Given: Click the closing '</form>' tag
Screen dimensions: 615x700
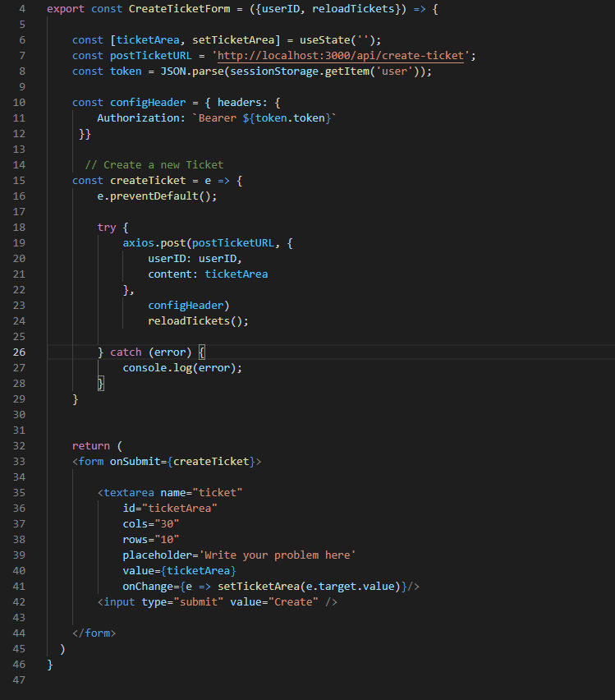Looking at the screenshot, I should pyautogui.click(x=94, y=633).
